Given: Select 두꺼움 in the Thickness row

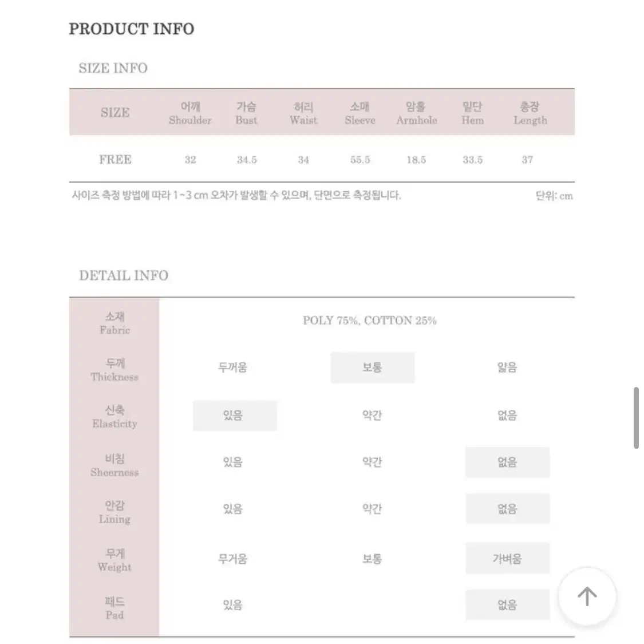Looking at the screenshot, I should pyautogui.click(x=232, y=368).
